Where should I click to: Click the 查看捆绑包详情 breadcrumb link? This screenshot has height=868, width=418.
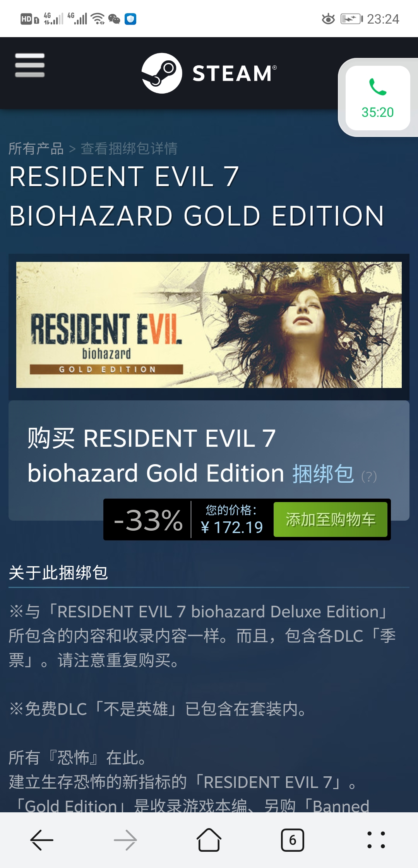pos(129,149)
